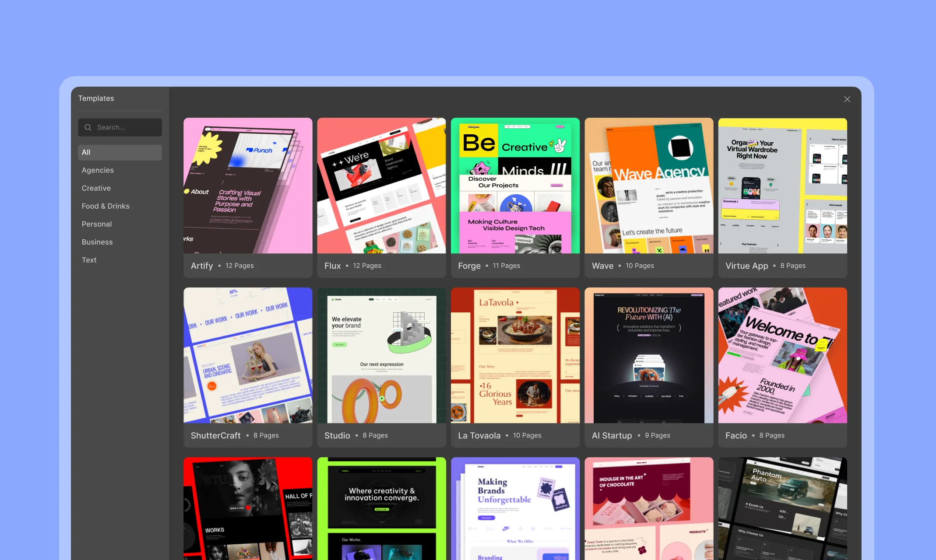Click the Facio template name

pos(736,435)
